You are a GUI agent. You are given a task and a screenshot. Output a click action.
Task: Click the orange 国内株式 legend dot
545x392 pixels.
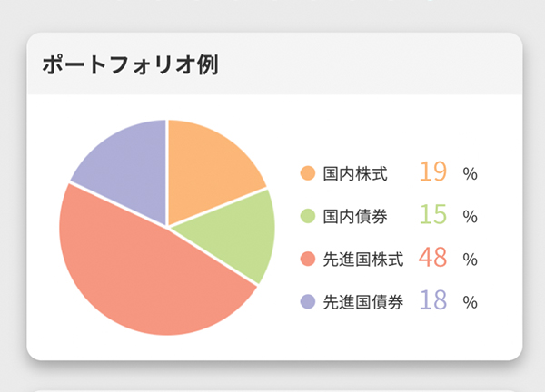(x=308, y=173)
